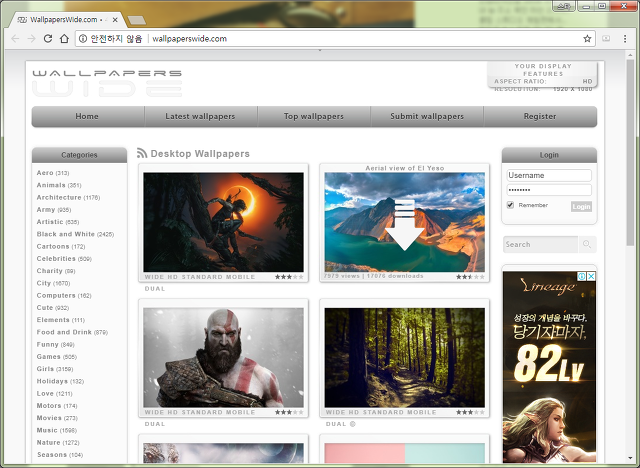640x468 pixels.
Task: Open Submit wallpapers menu
Action: tap(427, 116)
